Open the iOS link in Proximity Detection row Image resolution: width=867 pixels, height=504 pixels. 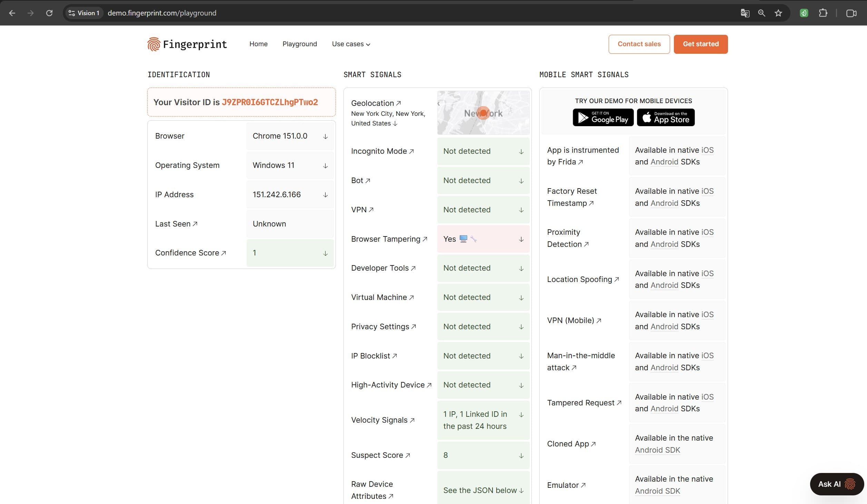click(707, 232)
